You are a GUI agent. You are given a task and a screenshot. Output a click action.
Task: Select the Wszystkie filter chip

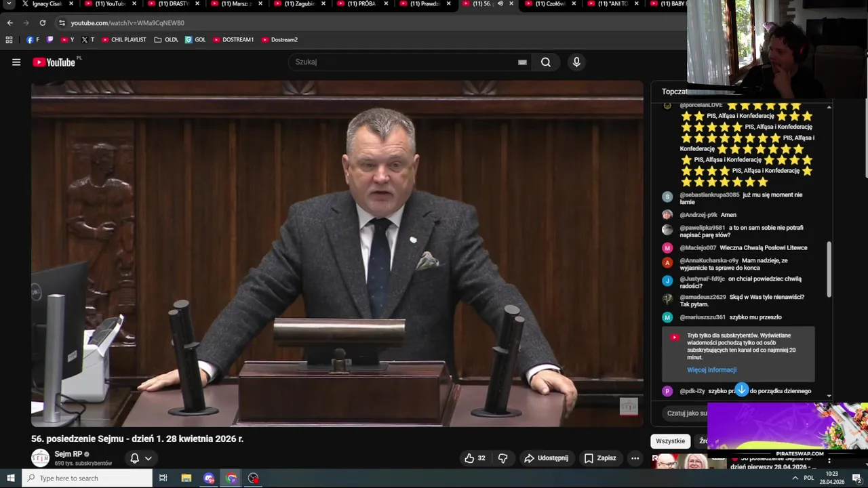(x=671, y=441)
